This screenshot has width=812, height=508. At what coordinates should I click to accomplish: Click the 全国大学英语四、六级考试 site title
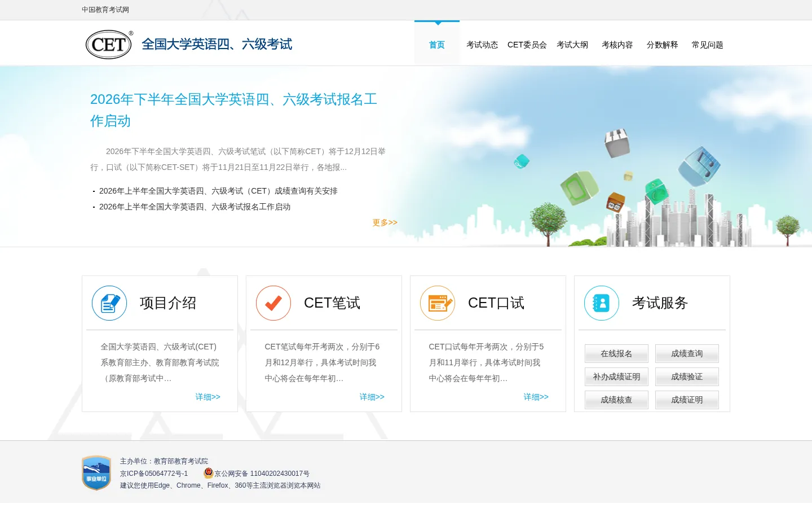[x=217, y=44]
